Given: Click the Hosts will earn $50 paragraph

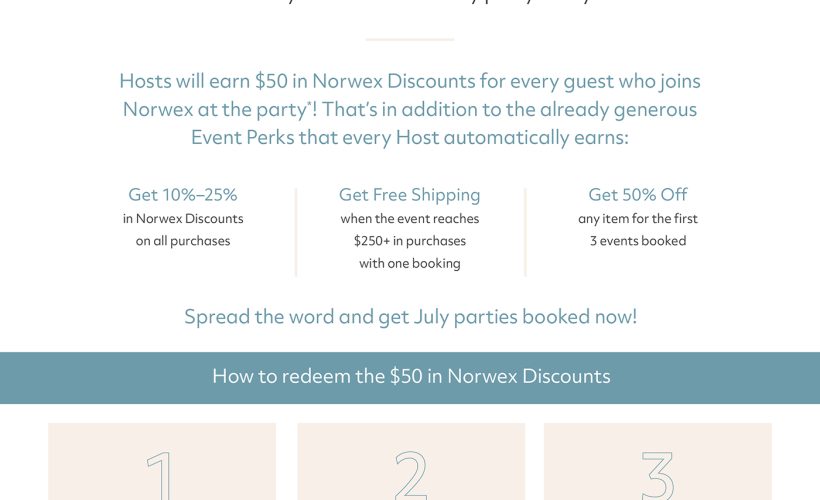Looking at the screenshot, I should point(410,109).
